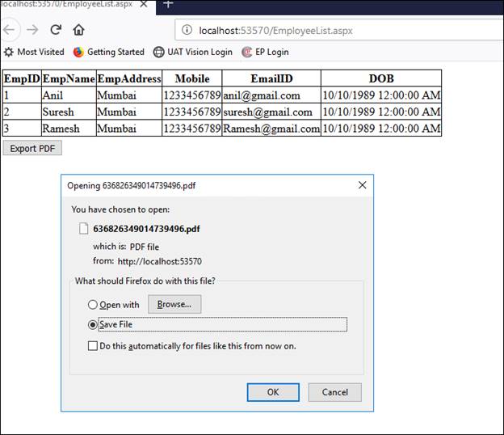Image resolution: width=504 pixels, height=435 pixels.
Task: View site info icon in address bar
Action: click(x=187, y=30)
